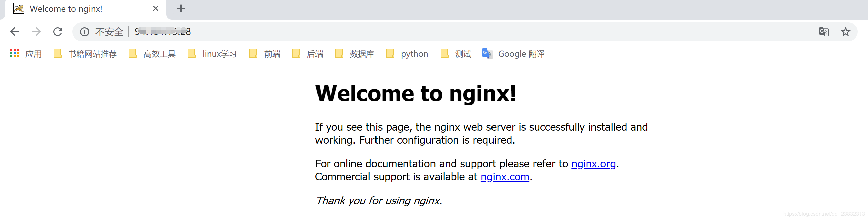Reload the current page

[x=58, y=32]
